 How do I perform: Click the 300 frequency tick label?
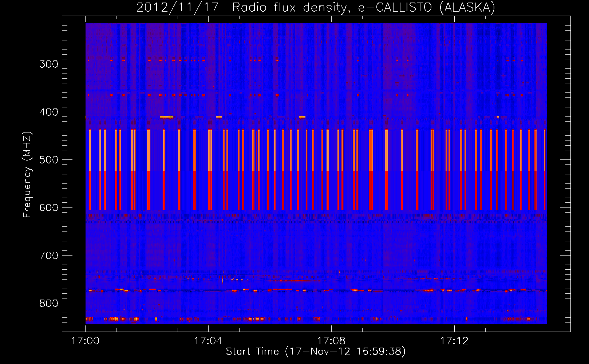point(49,64)
